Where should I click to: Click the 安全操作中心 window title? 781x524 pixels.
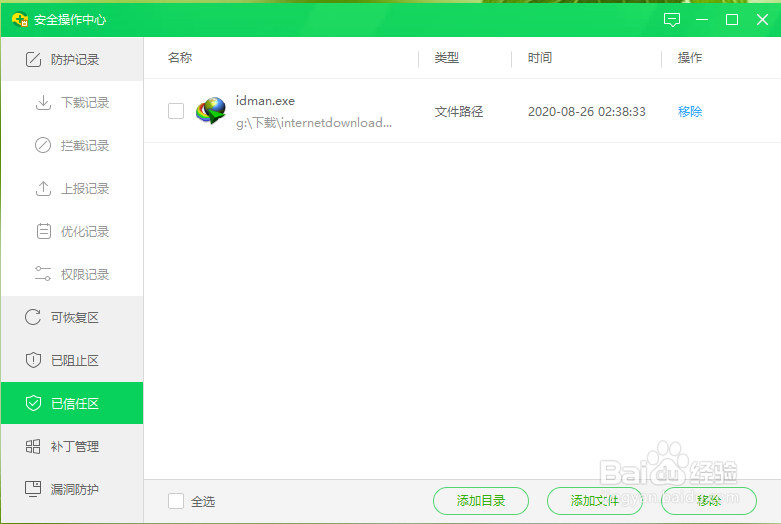coord(70,19)
